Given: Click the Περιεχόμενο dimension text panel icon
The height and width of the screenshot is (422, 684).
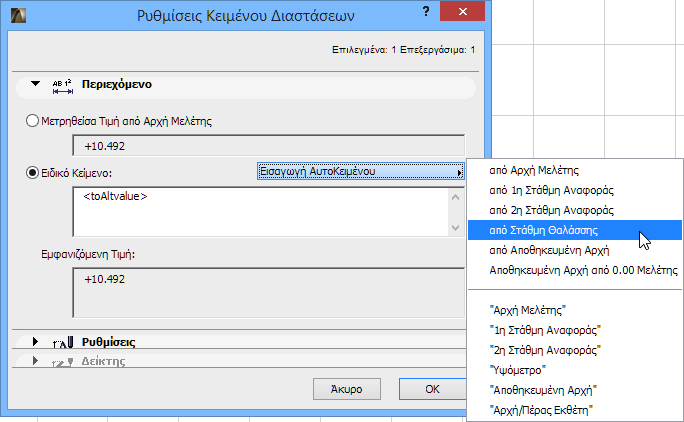Looking at the screenshot, I should (63, 86).
